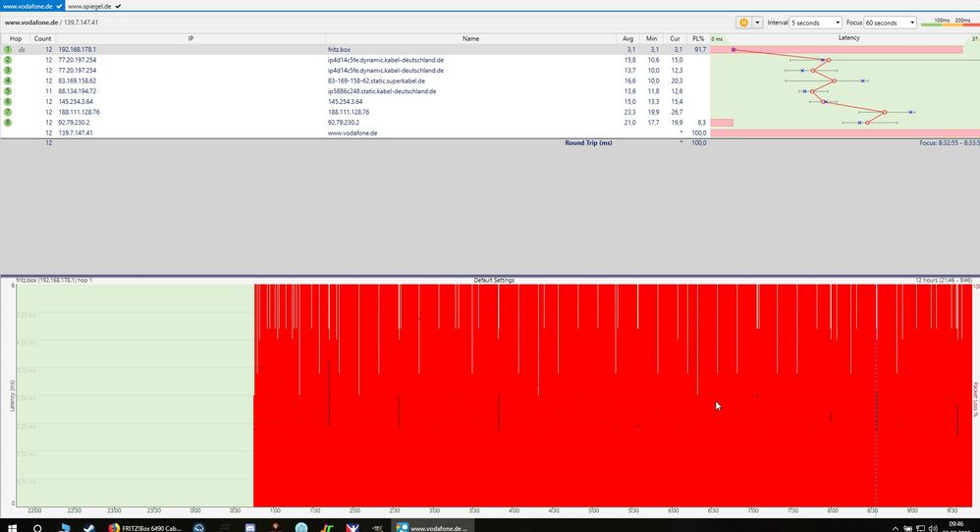Select the 188.111.128.76 IP cell
Screen dimensions: 980x532
tap(79, 112)
